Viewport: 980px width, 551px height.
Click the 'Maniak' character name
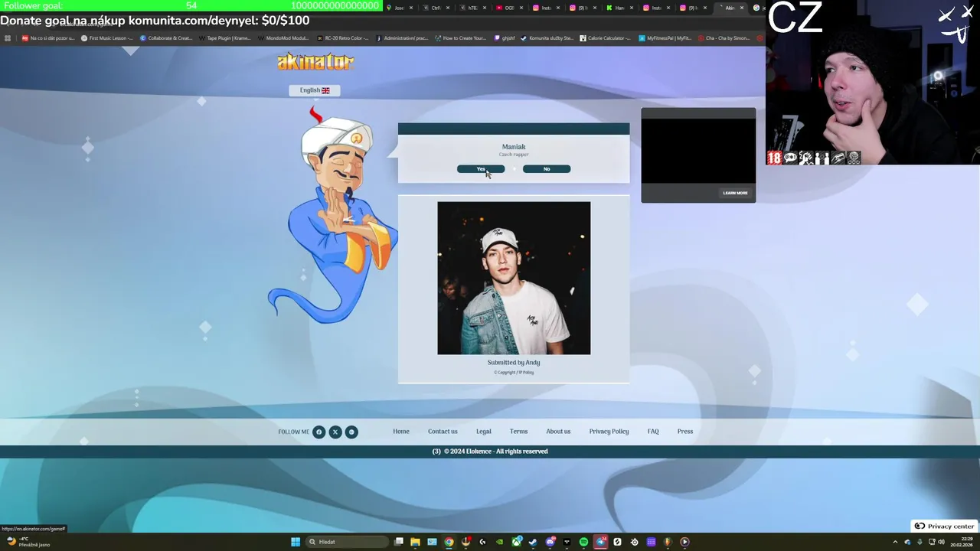point(514,147)
